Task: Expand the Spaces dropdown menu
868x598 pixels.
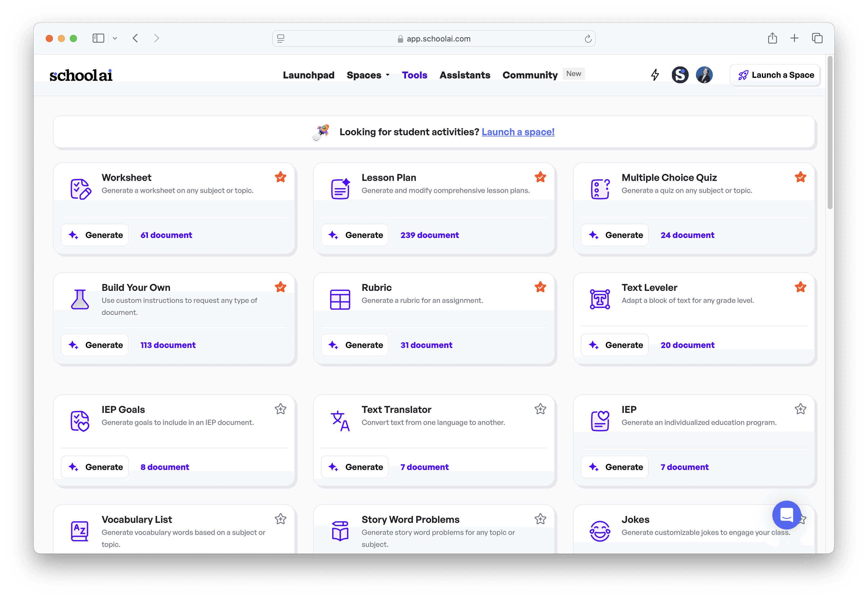Action: point(368,75)
